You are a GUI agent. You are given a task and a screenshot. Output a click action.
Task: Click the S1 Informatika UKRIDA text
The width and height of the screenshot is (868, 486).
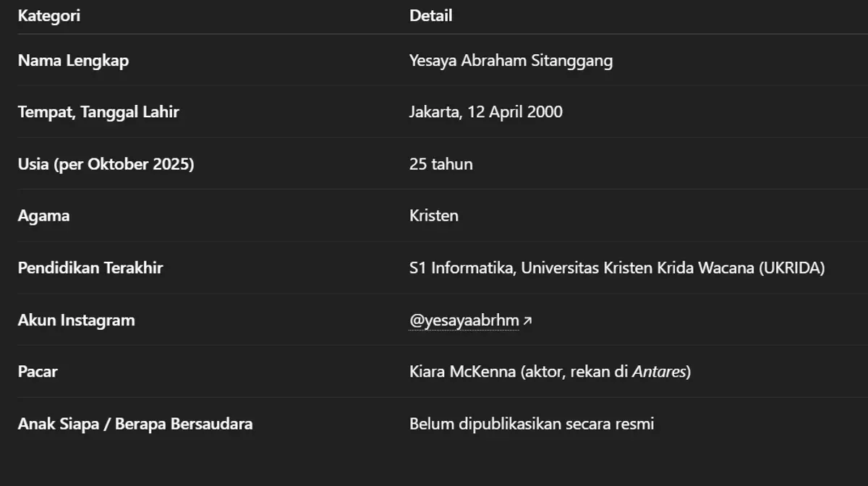pos(616,268)
